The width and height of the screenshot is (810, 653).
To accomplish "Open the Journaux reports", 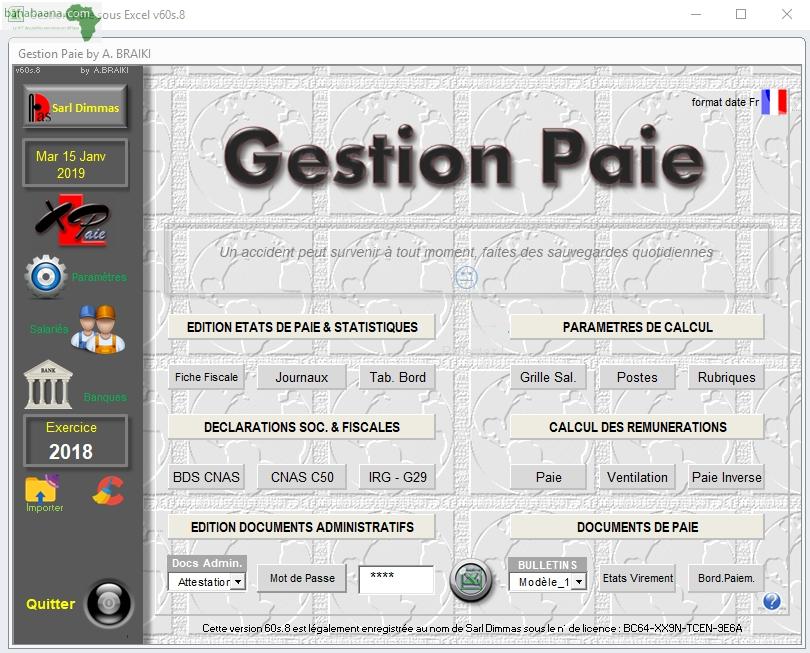I will (302, 377).
